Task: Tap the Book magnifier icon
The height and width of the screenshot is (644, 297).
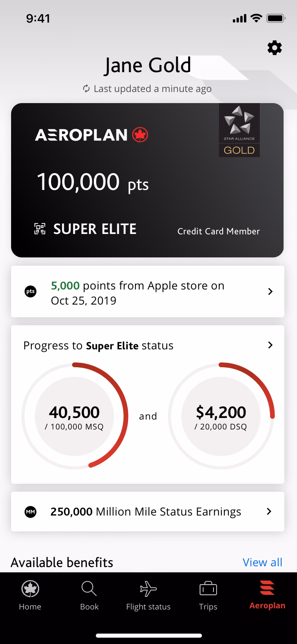Action: point(89,588)
